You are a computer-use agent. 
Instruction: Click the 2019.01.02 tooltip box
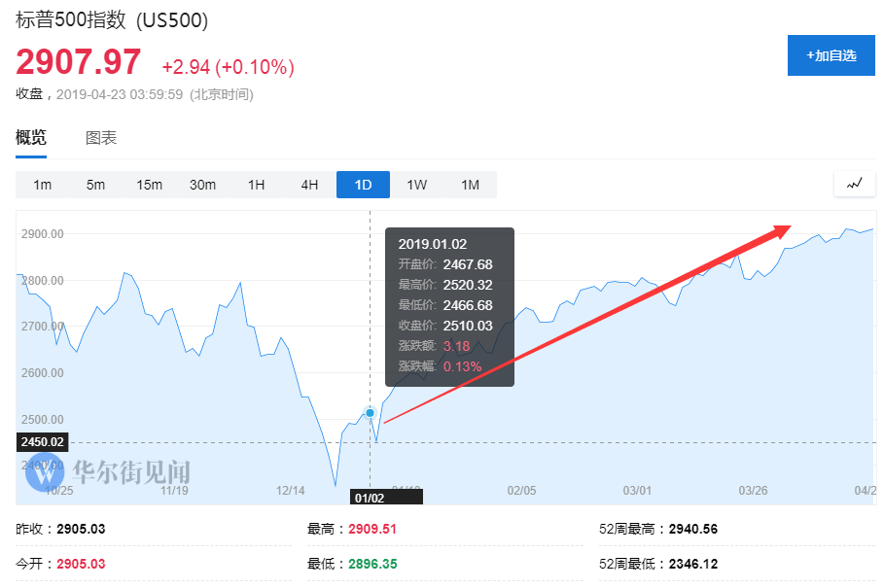(x=449, y=306)
